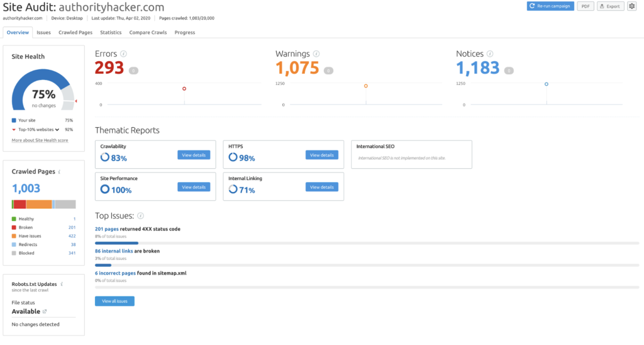This screenshot has height=345, width=644.
Task: Click the gray Blocked legend swatch
Action: coord(14,253)
